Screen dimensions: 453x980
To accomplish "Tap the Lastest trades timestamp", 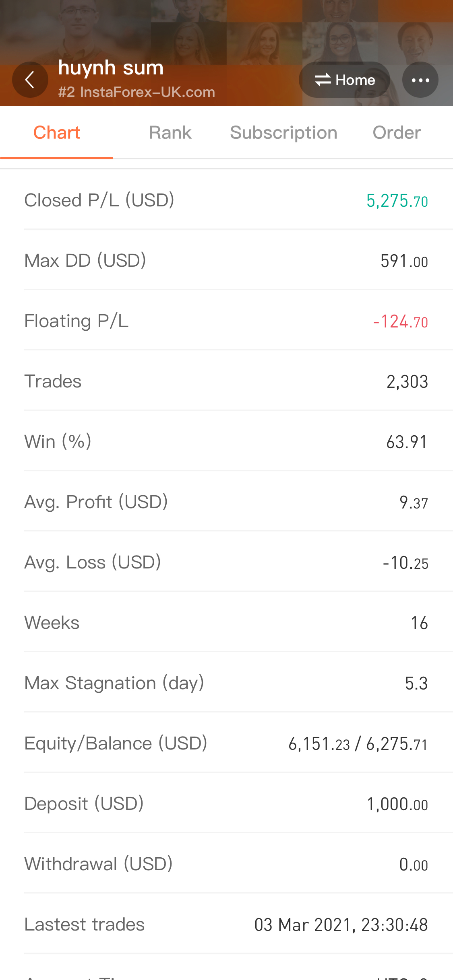I will (341, 924).
